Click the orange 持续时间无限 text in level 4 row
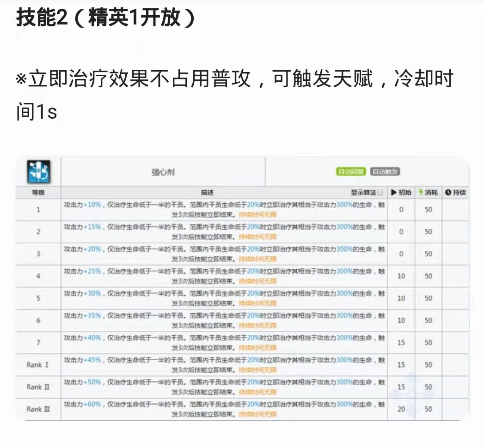The width and height of the screenshot is (484, 448). pos(258,281)
